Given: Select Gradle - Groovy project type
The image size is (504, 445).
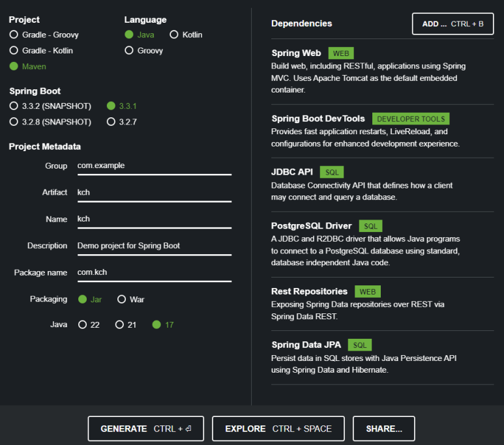Looking at the screenshot, I should tap(44, 35).
